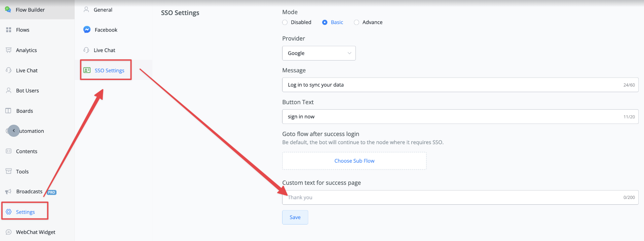Image resolution: width=644 pixels, height=241 pixels.
Task: Click the Custom text for success page field
Action: point(451,197)
